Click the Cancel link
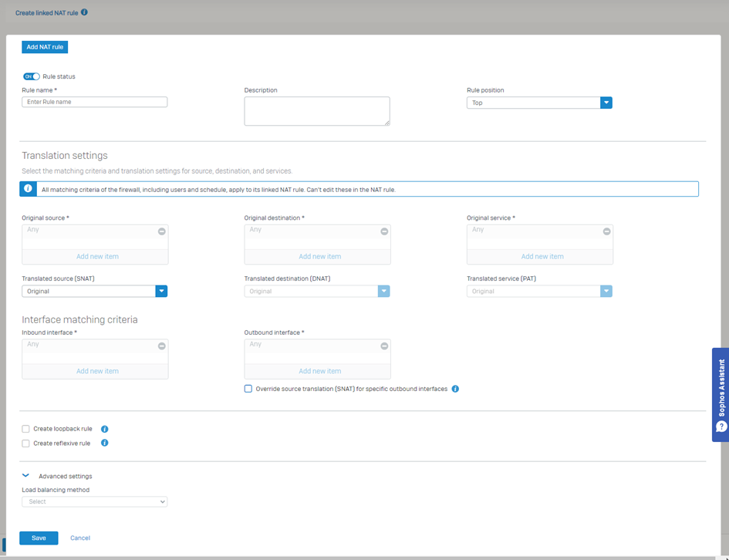 tap(80, 538)
